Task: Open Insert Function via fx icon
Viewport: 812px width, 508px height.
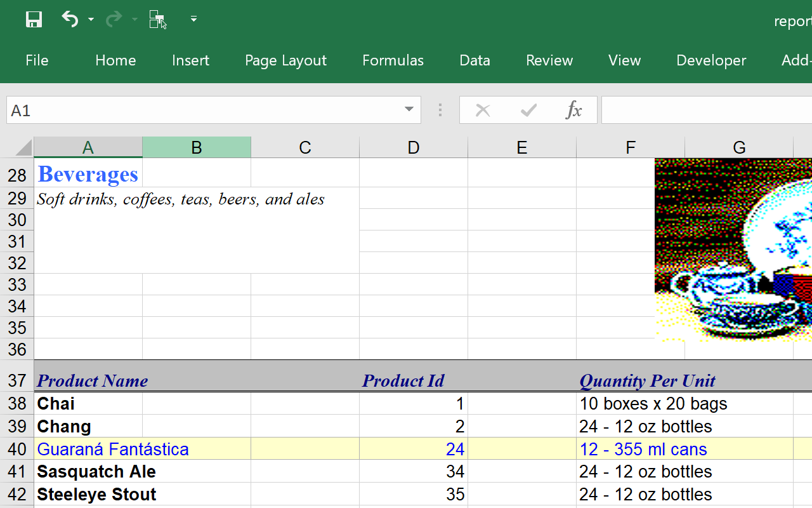Action: (x=573, y=110)
